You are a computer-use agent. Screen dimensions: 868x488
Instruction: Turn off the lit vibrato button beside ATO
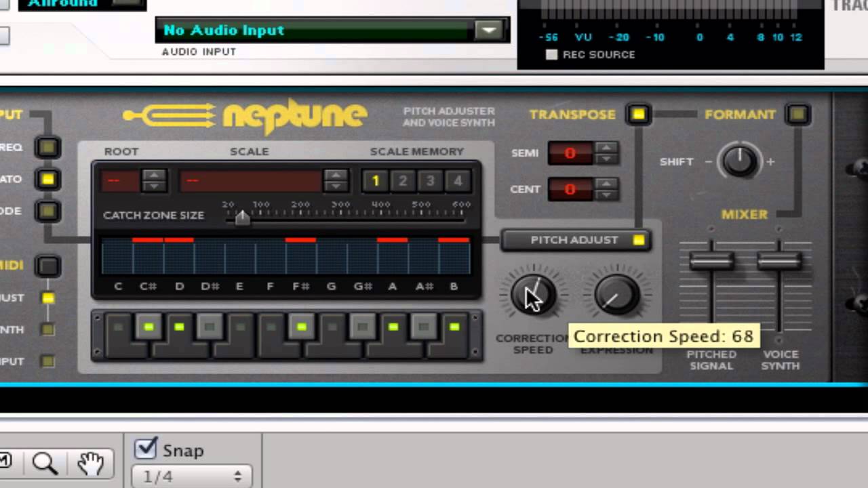click(47, 179)
